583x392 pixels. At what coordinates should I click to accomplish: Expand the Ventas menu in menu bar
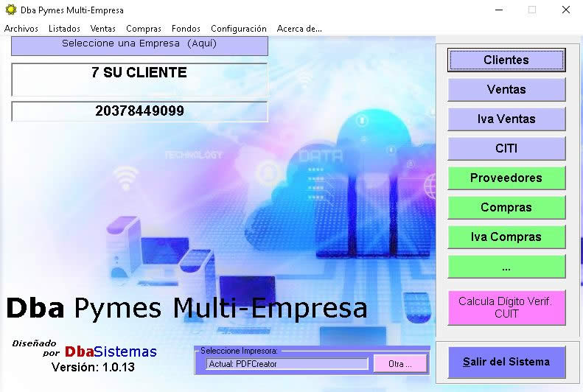click(102, 29)
